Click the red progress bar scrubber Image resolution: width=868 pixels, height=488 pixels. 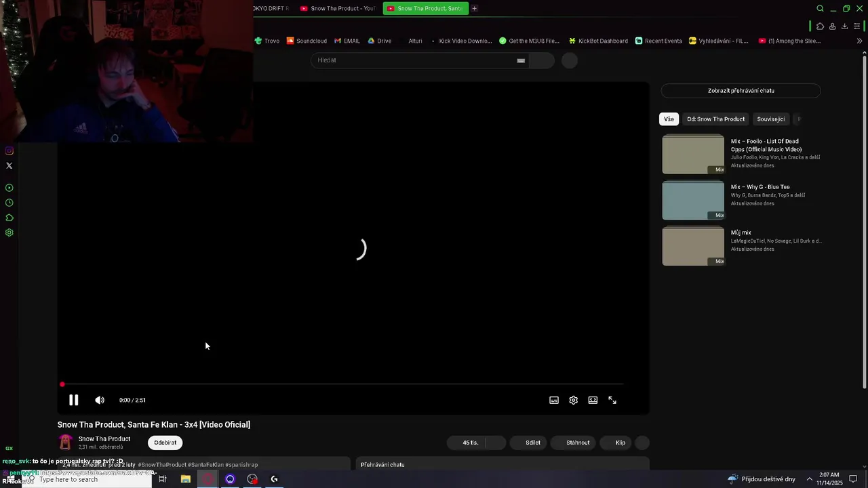(x=62, y=385)
